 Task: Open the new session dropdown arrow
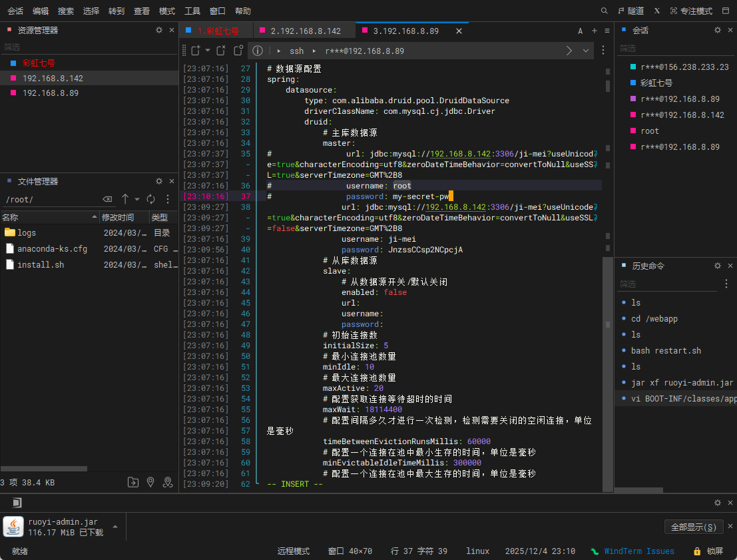point(207,51)
